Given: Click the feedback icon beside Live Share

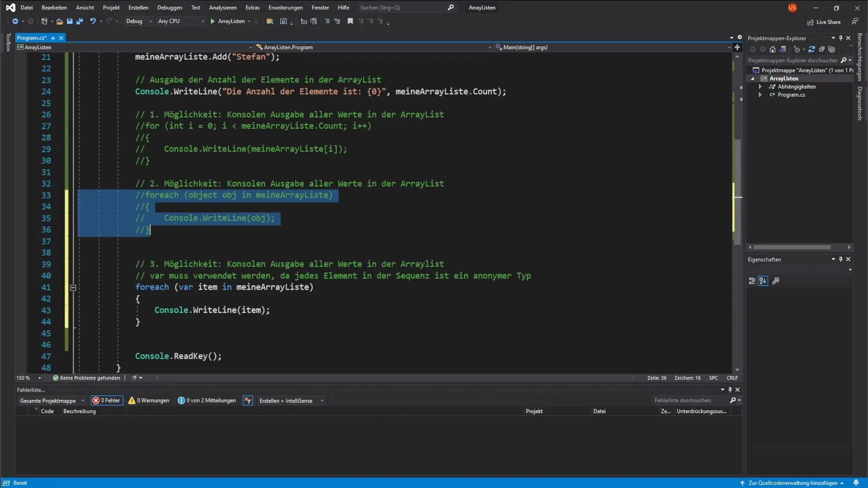Looking at the screenshot, I should coord(855,22).
